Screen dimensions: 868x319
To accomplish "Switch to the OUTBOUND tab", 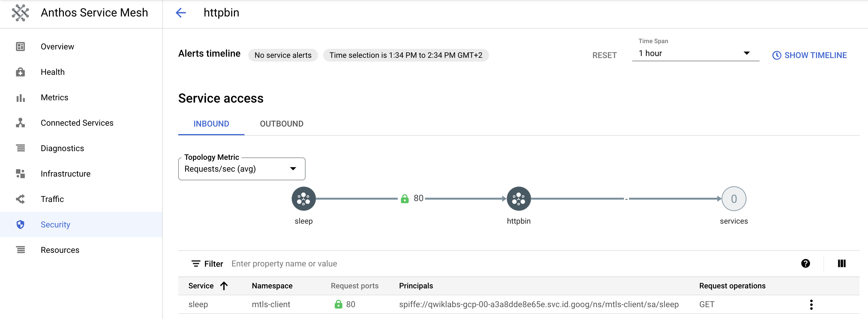I will click(x=281, y=124).
